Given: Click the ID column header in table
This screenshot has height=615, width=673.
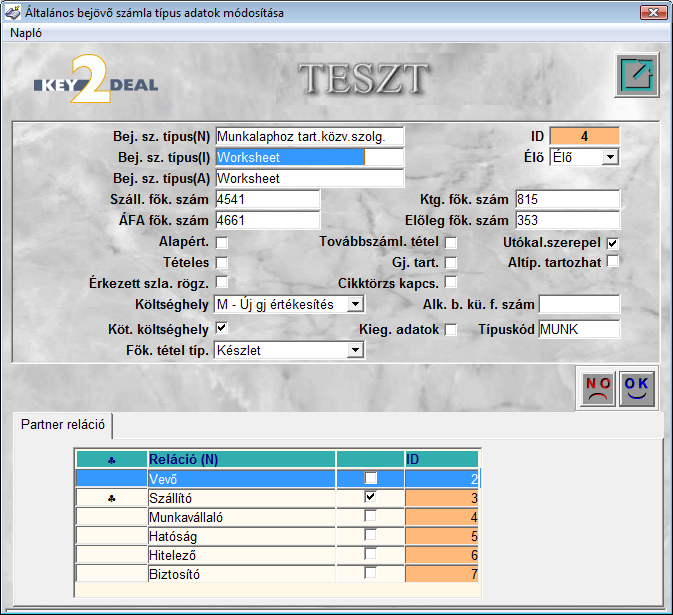Looking at the screenshot, I should (x=442, y=460).
